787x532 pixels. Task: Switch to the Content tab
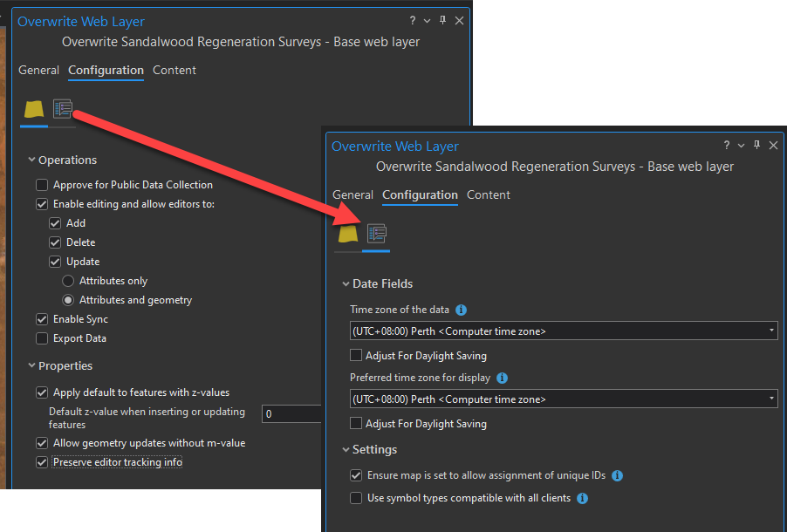tap(488, 194)
